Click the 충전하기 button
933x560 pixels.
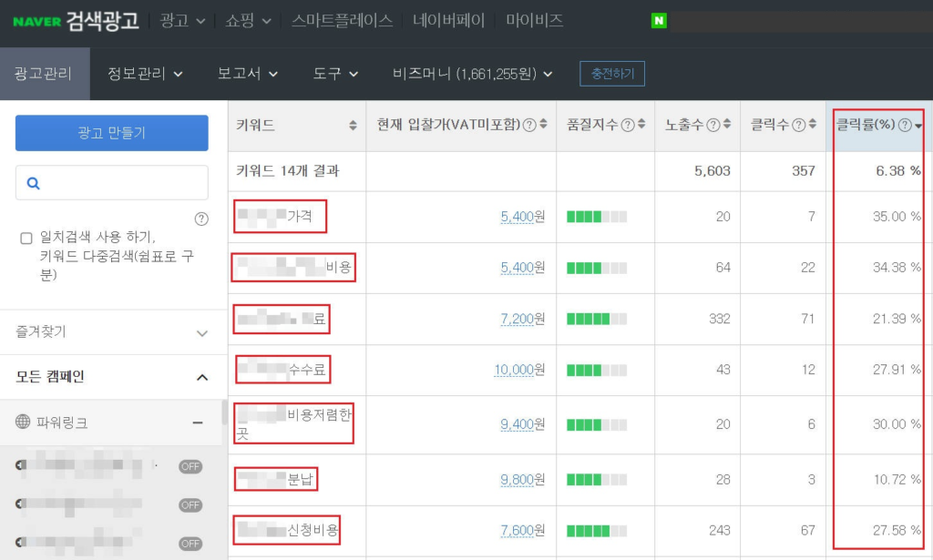(x=612, y=74)
